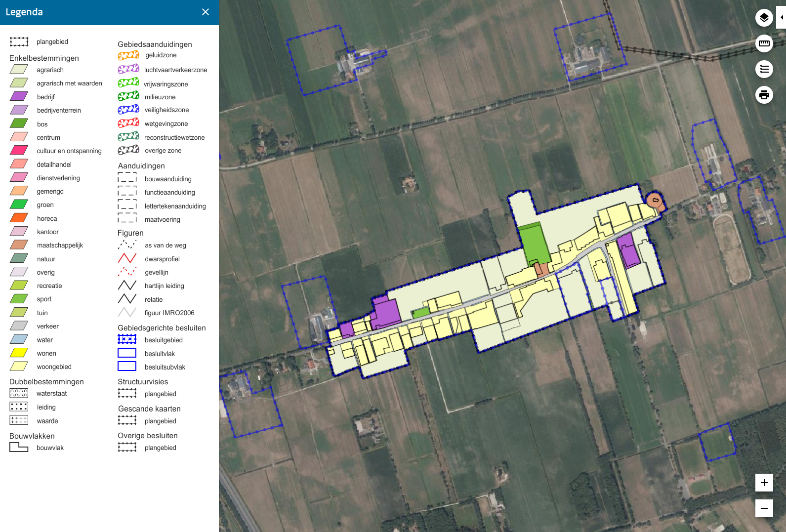The height and width of the screenshot is (532, 786).
Task: Click the bouwaanduiding dashed icon
Action: point(127,177)
